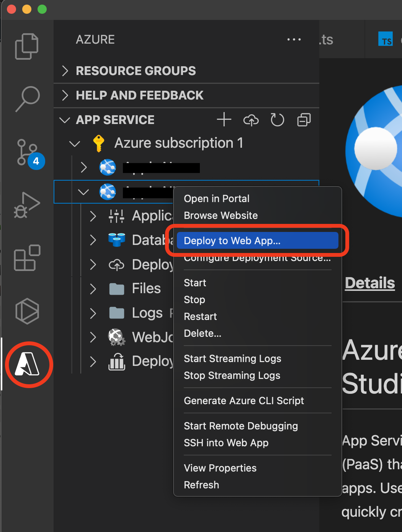The height and width of the screenshot is (532, 402).
Task: Click the AZURE panel title
Action: pos(95,39)
